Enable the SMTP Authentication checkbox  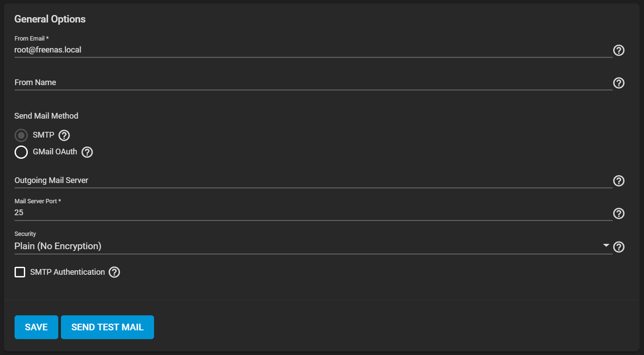point(20,272)
